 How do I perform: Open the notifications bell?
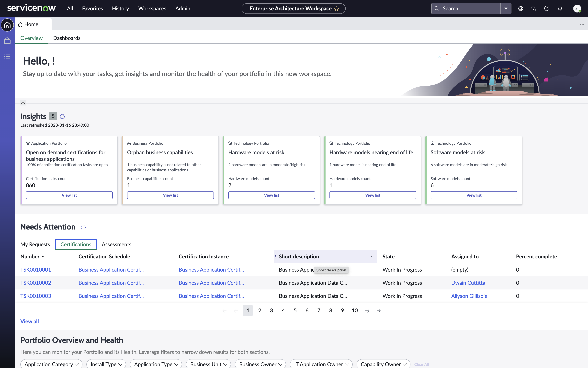[560, 8]
